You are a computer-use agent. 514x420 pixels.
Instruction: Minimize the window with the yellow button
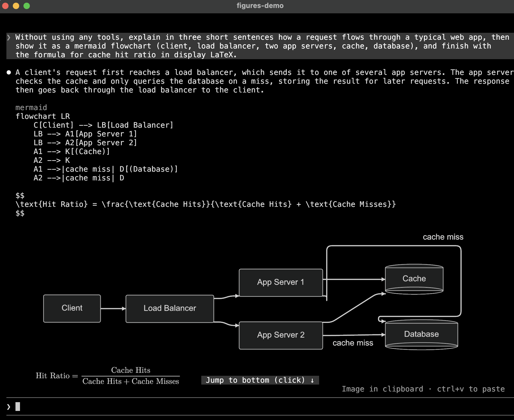[x=16, y=6]
